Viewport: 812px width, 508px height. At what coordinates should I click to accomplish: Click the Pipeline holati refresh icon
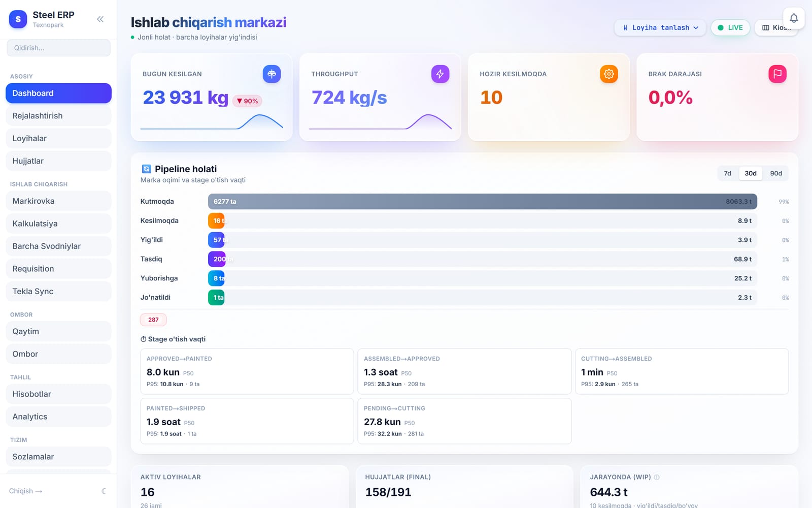tap(146, 169)
